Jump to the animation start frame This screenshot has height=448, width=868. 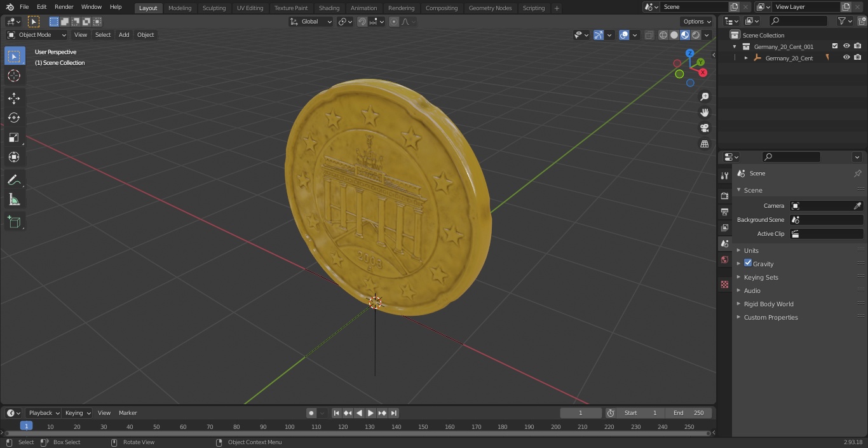pos(337,413)
